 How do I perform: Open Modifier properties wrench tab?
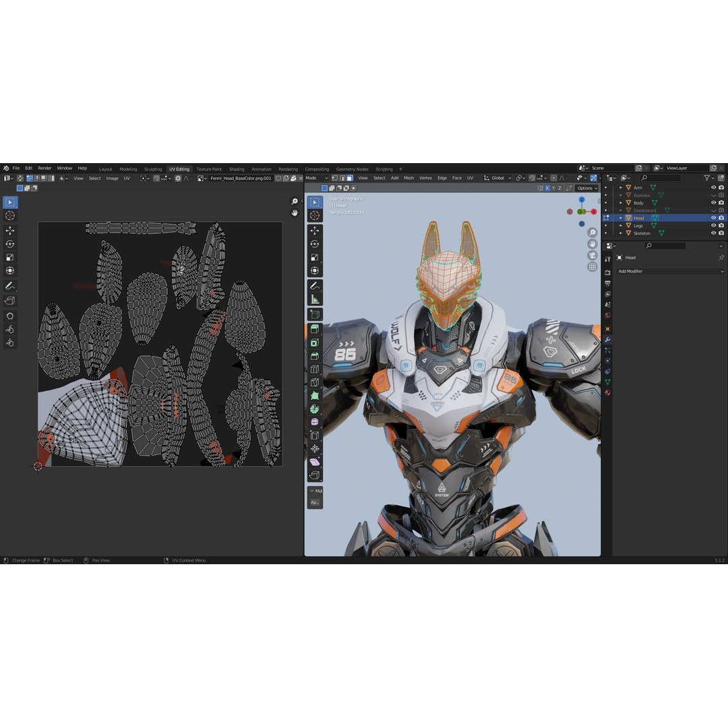607,340
